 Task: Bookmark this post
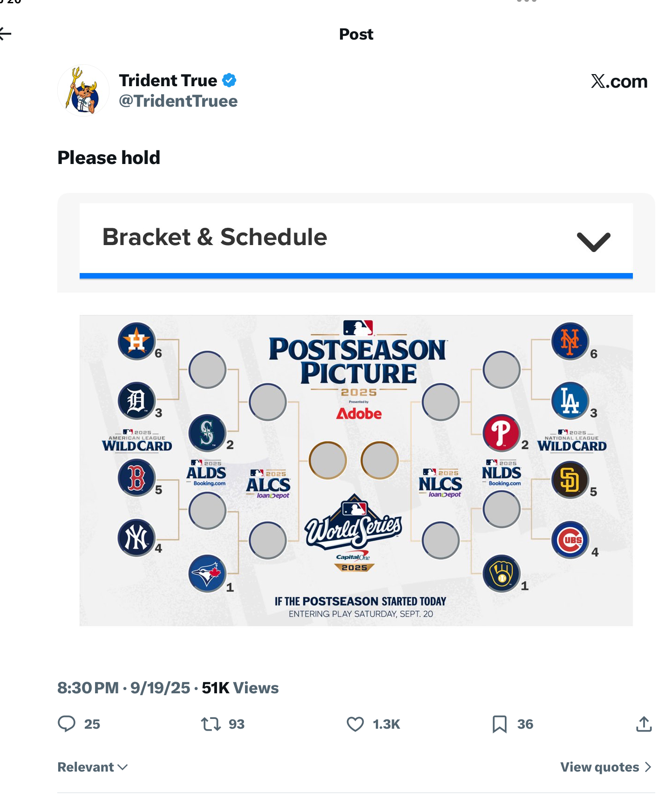(499, 724)
